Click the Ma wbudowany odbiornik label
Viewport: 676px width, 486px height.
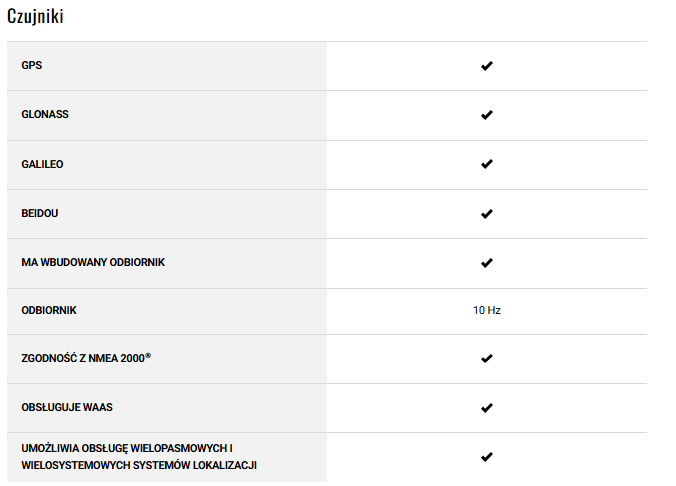[93, 262]
